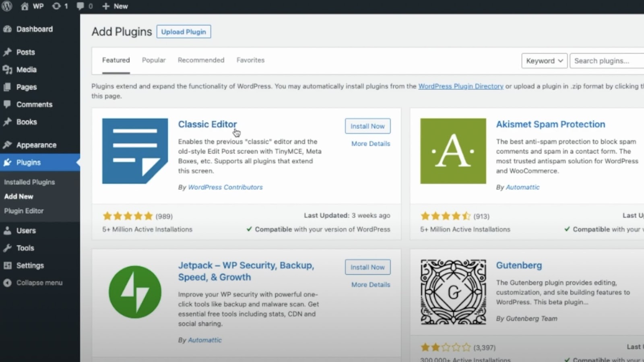Click the Settings menu label
Viewport: 644px width, 362px height.
tap(30, 265)
